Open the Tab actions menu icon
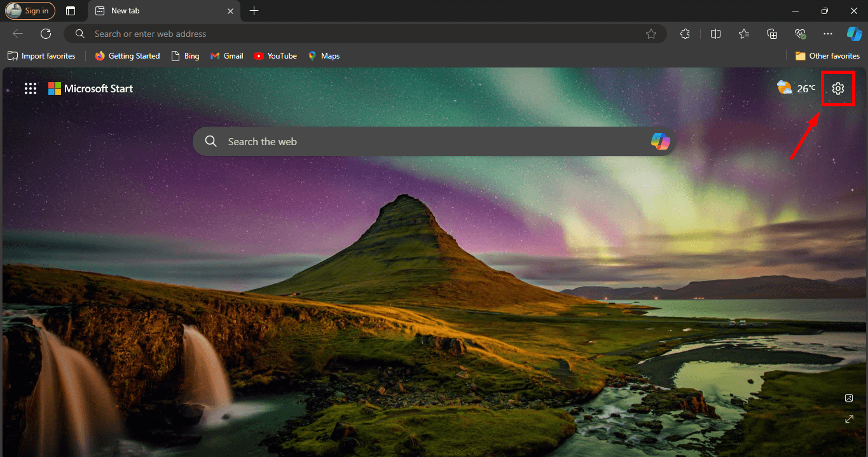Viewport: 868px width, 457px height. tap(71, 11)
